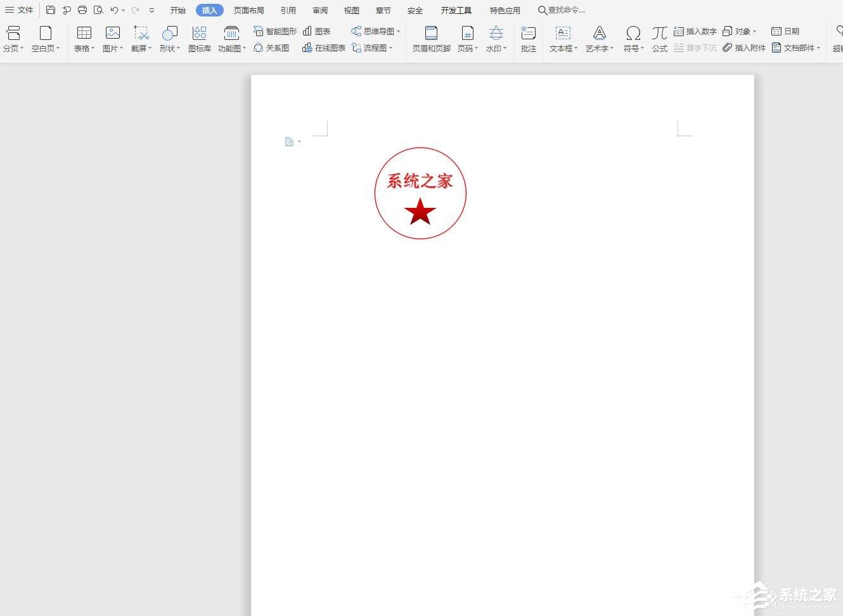Open 页眉和页脚 header and footer
The width and height of the screenshot is (843, 616).
coord(431,39)
